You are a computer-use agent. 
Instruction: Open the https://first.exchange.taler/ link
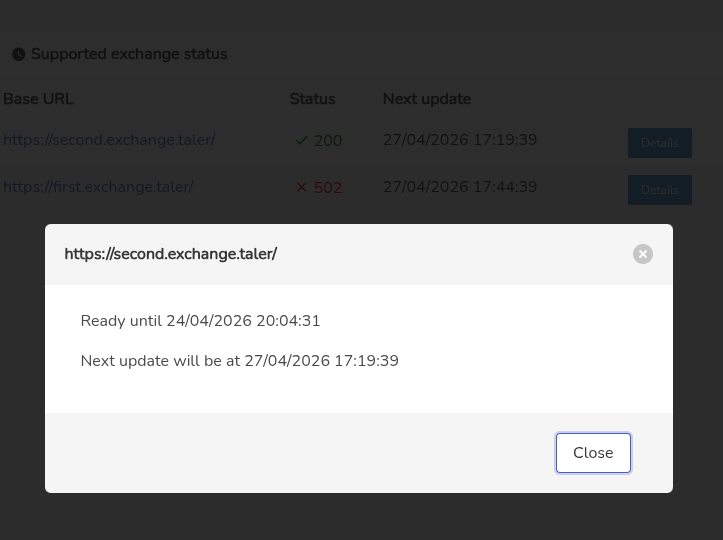tap(98, 187)
